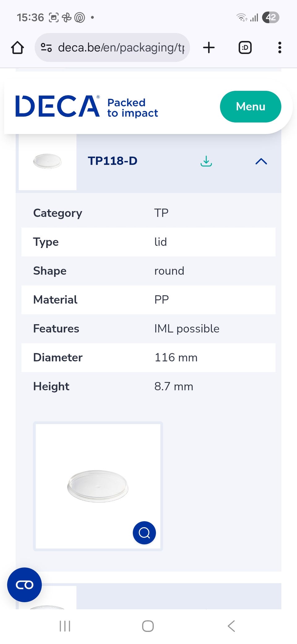Open the large lid product photo

[98, 486]
